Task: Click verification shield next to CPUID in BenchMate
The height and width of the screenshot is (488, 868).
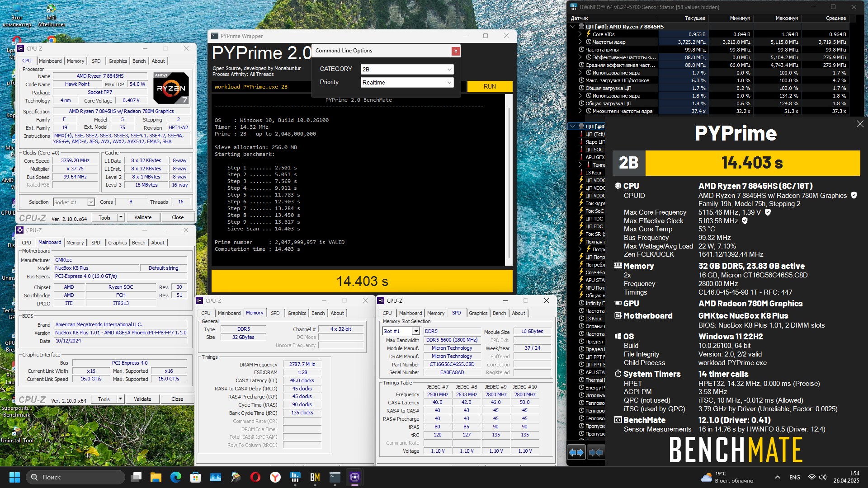Action: pos(854,195)
